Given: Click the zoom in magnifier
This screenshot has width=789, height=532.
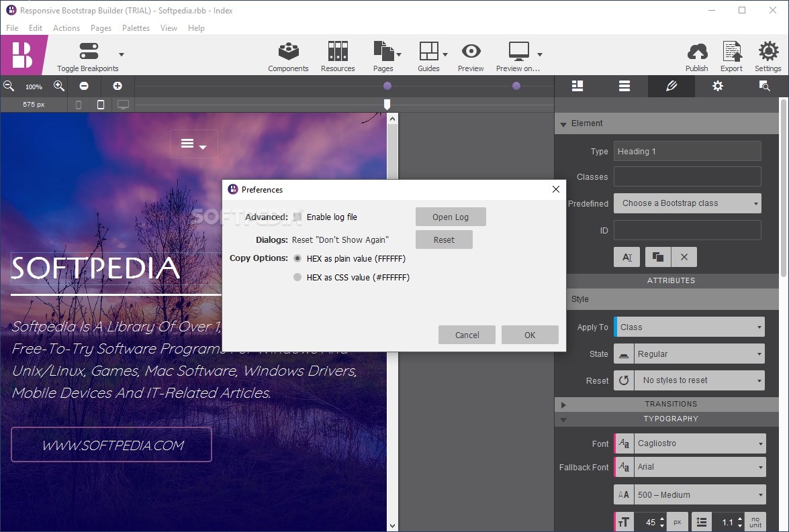Looking at the screenshot, I should click(59, 86).
